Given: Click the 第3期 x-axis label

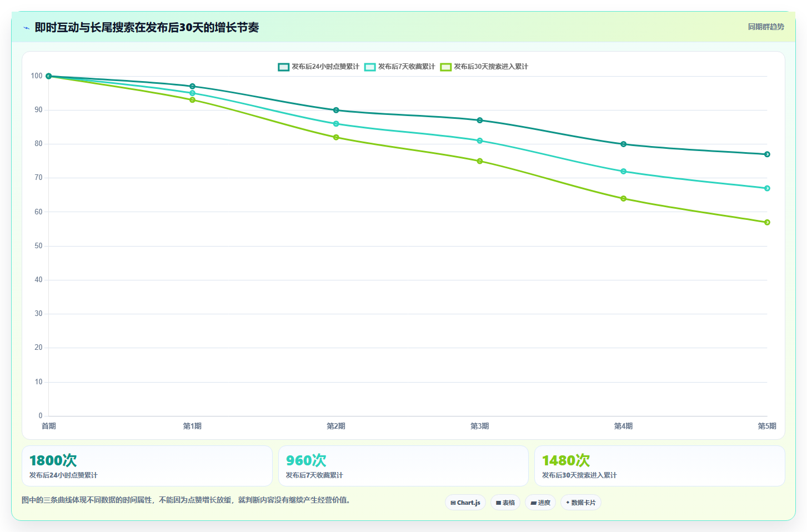Looking at the screenshot, I should [480, 426].
